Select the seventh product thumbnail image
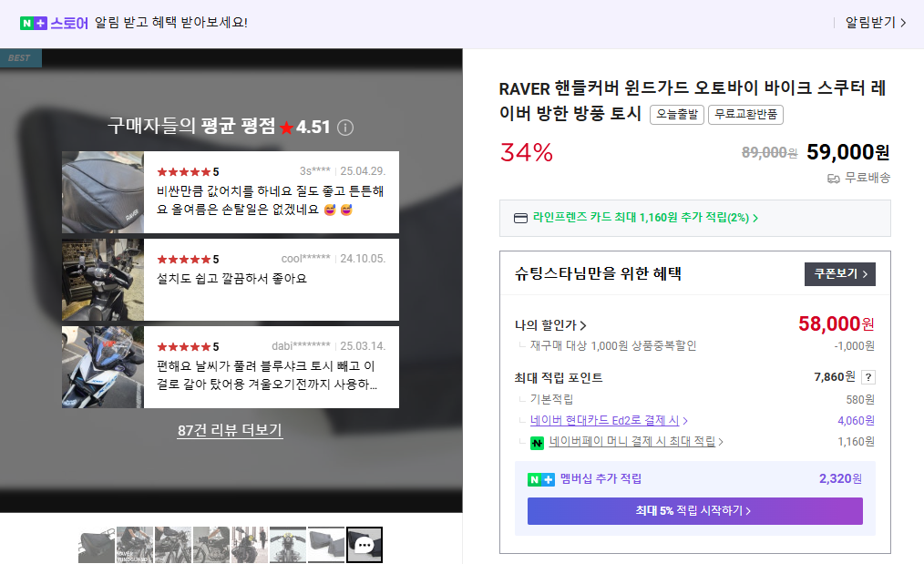This screenshot has width=924, height=564. (x=326, y=545)
